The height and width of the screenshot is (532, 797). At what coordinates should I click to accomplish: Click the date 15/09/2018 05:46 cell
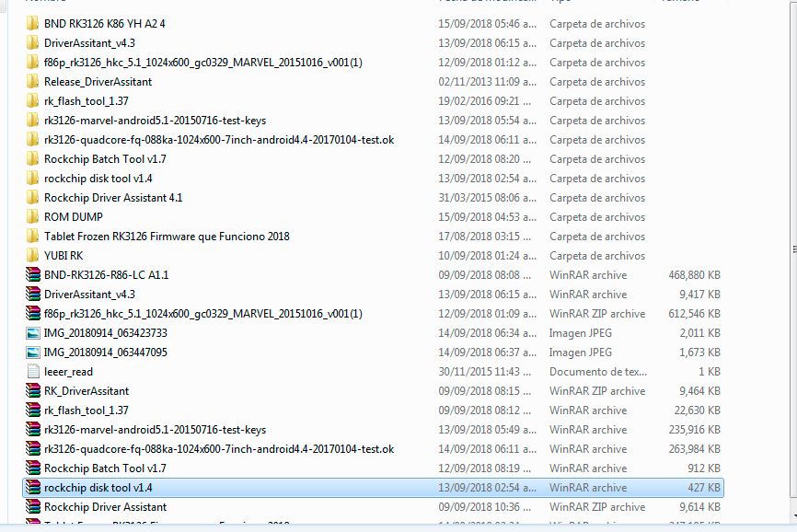487,24
